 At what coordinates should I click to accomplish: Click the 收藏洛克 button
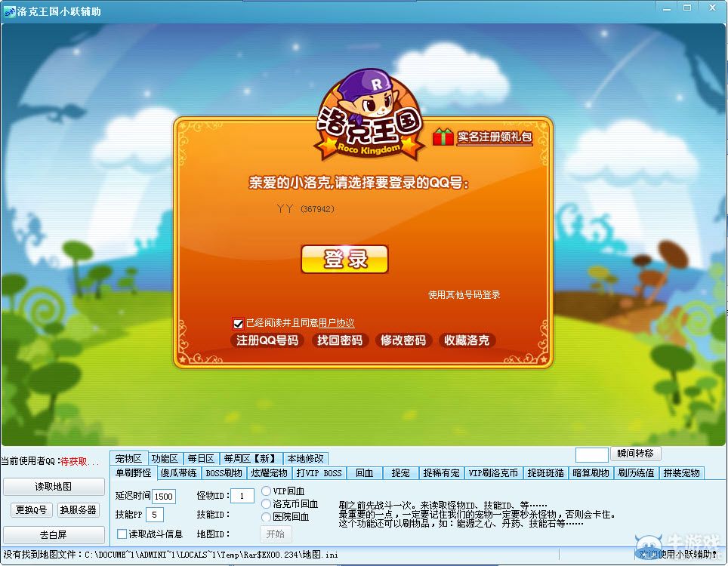(x=467, y=340)
